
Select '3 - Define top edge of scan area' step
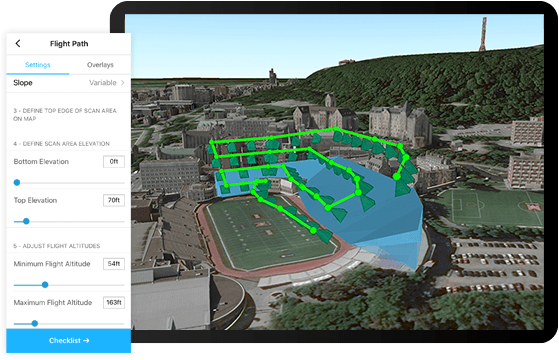pyautogui.click(x=65, y=114)
